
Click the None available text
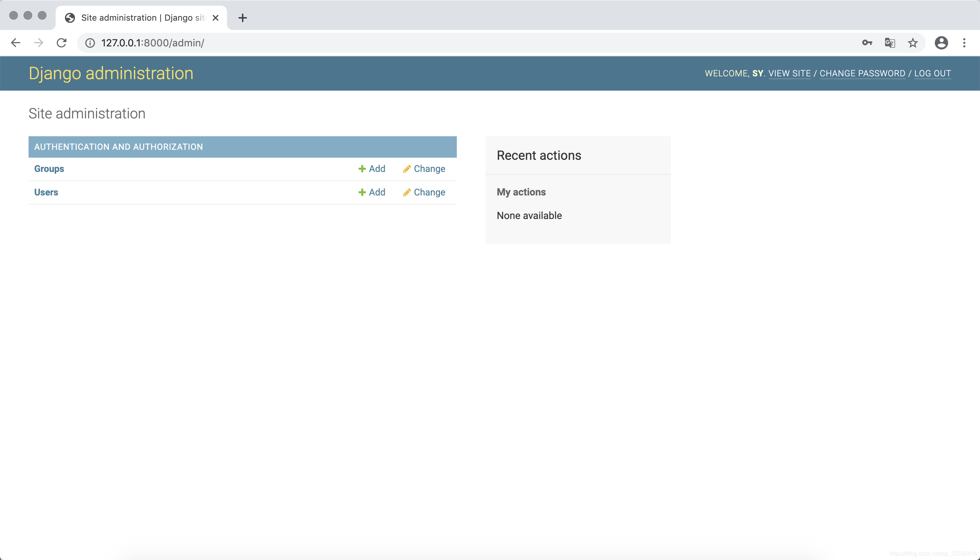[529, 215]
